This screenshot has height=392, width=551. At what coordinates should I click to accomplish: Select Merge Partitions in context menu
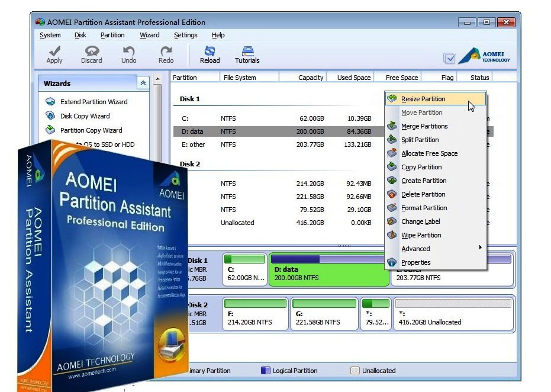424,126
